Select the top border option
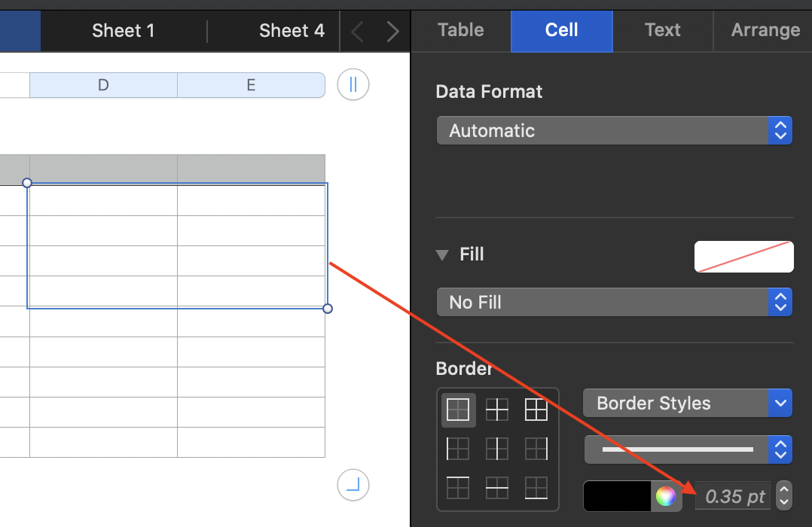 [x=458, y=487]
